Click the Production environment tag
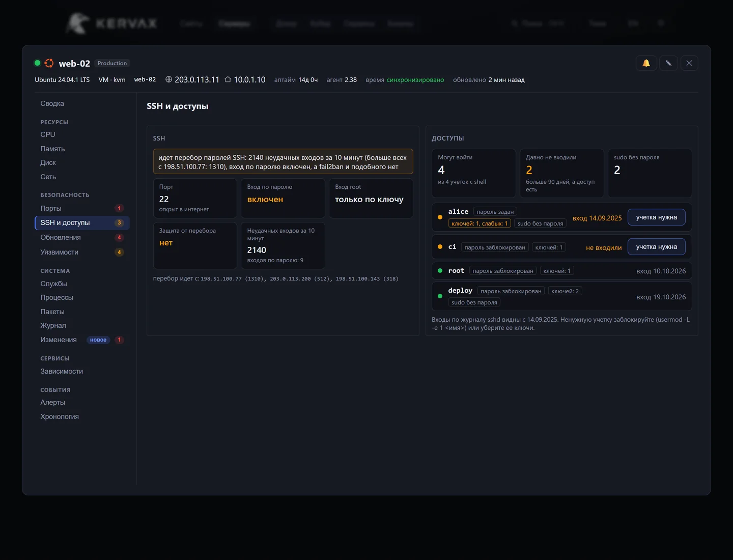This screenshot has width=733, height=560. tap(112, 63)
